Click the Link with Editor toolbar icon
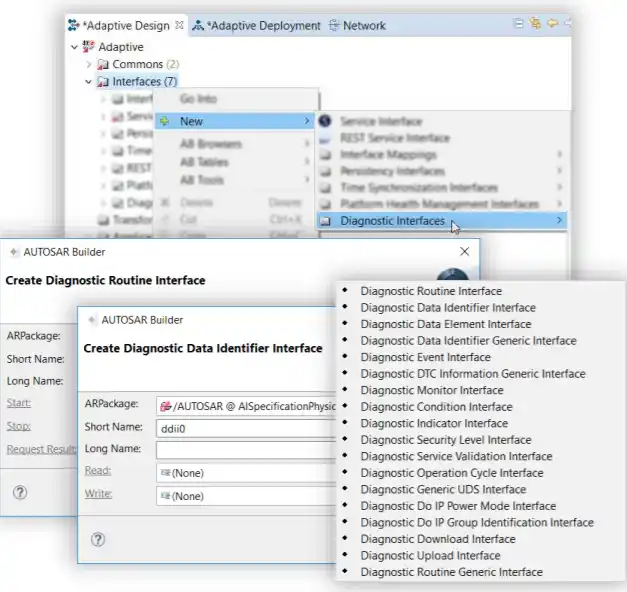This screenshot has height=592, width=627. tap(535, 23)
